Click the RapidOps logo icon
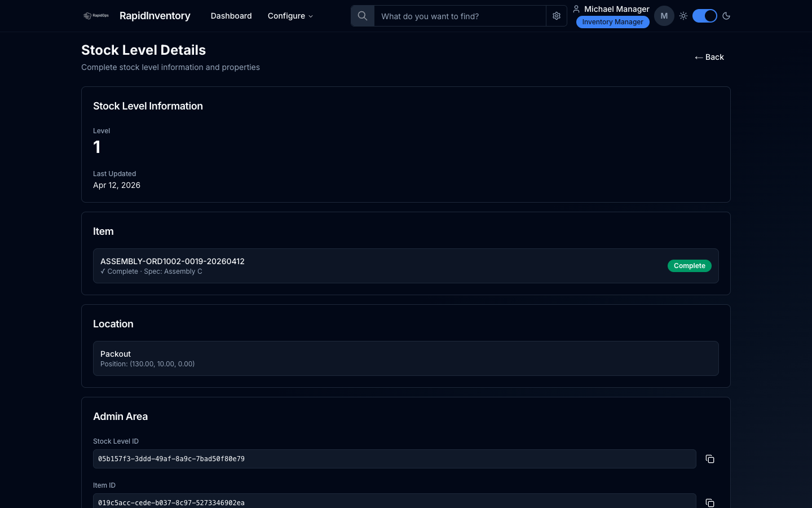 (x=96, y=16)
